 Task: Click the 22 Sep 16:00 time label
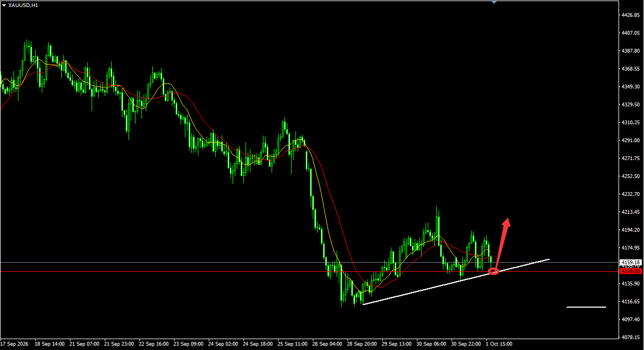153,344
